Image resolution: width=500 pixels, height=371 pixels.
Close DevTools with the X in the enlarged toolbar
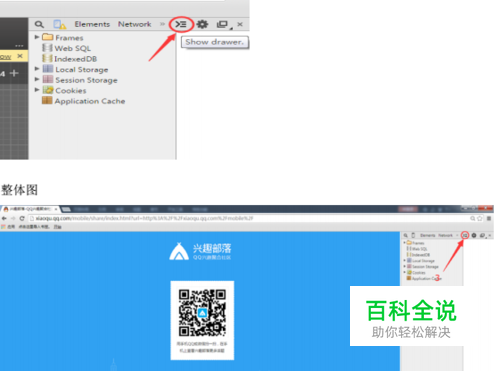[x=240, y=24]
